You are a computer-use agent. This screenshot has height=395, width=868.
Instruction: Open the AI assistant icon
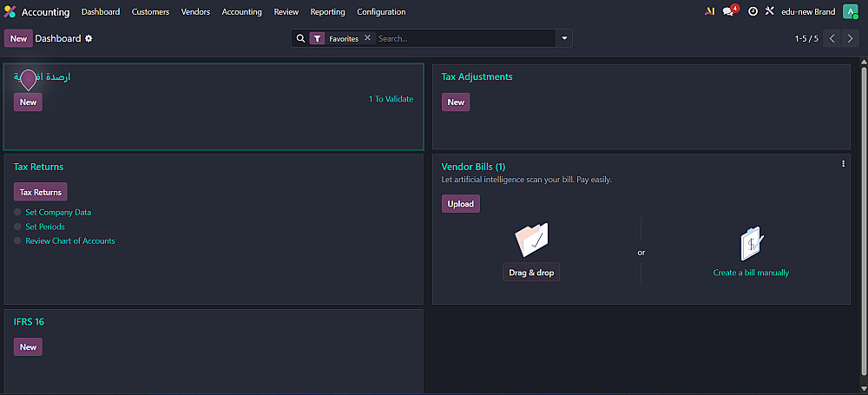(710, 11)
